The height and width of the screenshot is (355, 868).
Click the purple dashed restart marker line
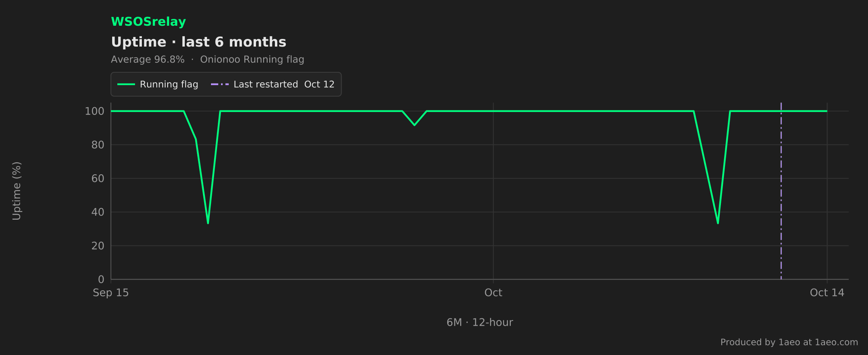click(781, 191)
